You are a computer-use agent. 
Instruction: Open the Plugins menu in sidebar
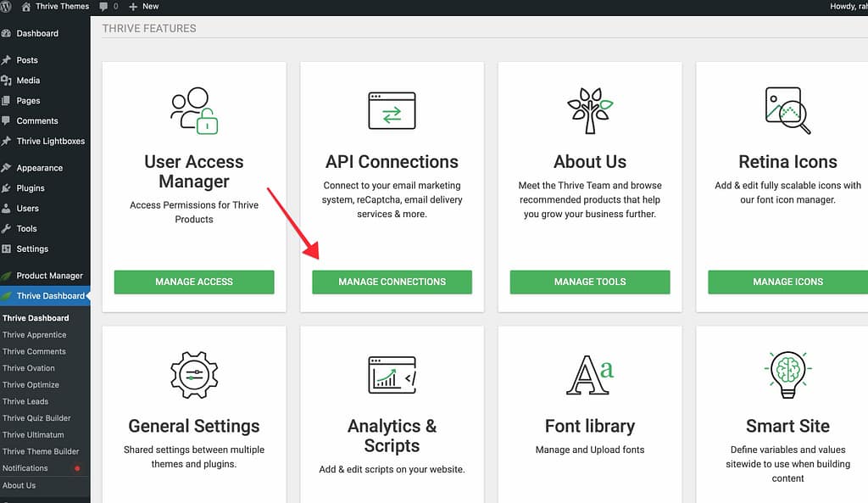click(31, 188)
